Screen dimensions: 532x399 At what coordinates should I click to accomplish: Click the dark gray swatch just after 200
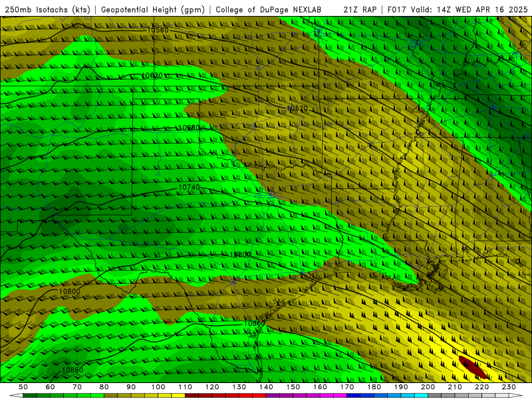coord(435,396)
